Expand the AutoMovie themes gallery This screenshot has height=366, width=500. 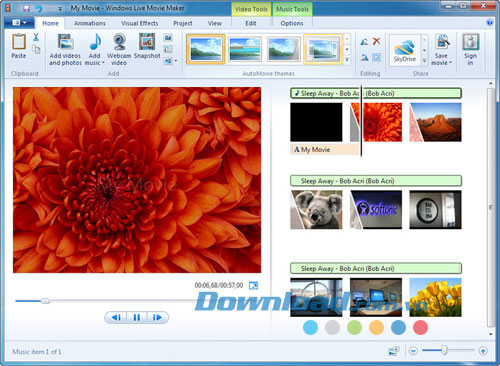(x=347, y=60)
